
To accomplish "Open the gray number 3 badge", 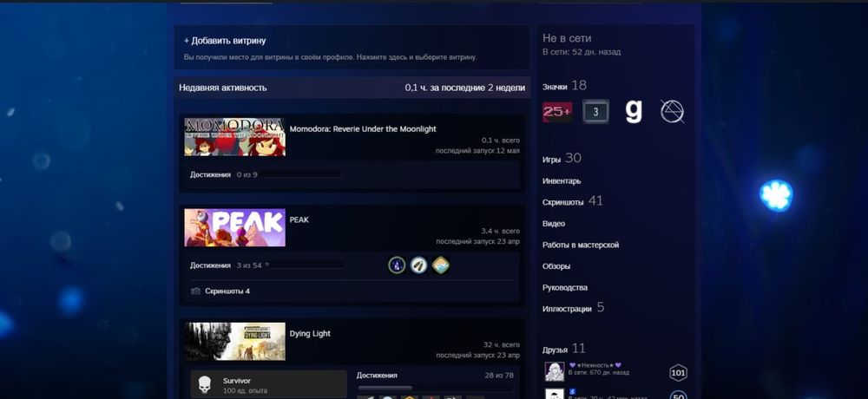I will pos(595,112).
